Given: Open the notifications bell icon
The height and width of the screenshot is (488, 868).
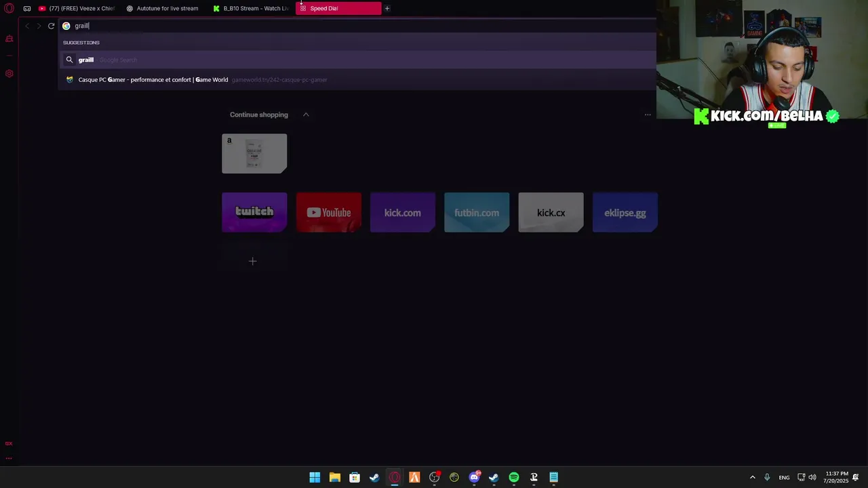Looking at the screenshot, I should point(856,477).
